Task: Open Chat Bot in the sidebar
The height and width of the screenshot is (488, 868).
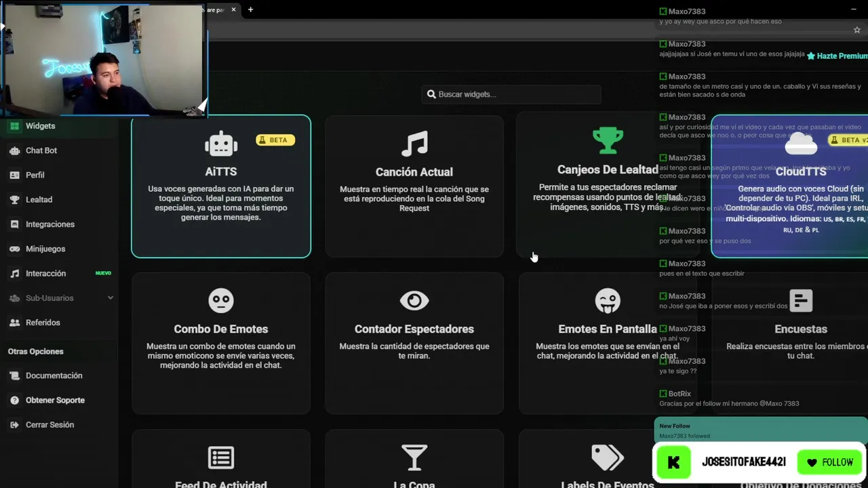Action: coord(41,150)
